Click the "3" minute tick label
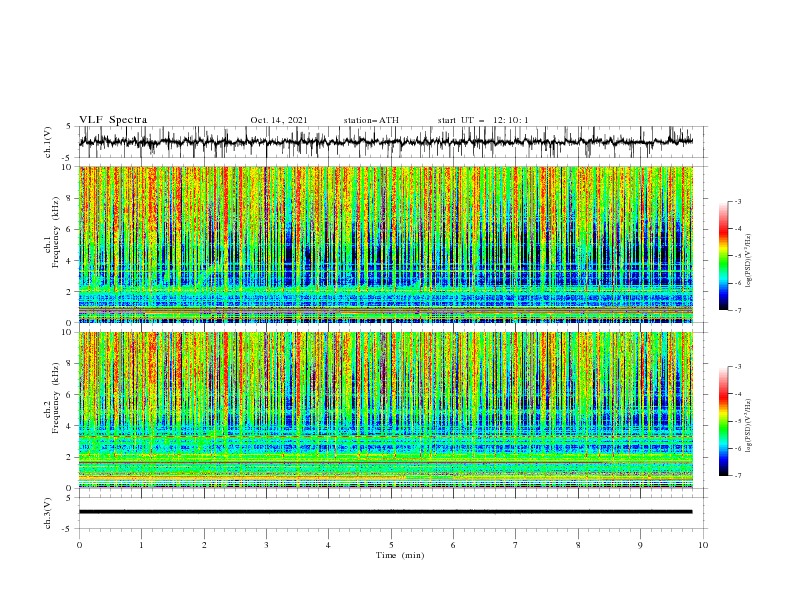792x612 pixels. click(266, 545)
